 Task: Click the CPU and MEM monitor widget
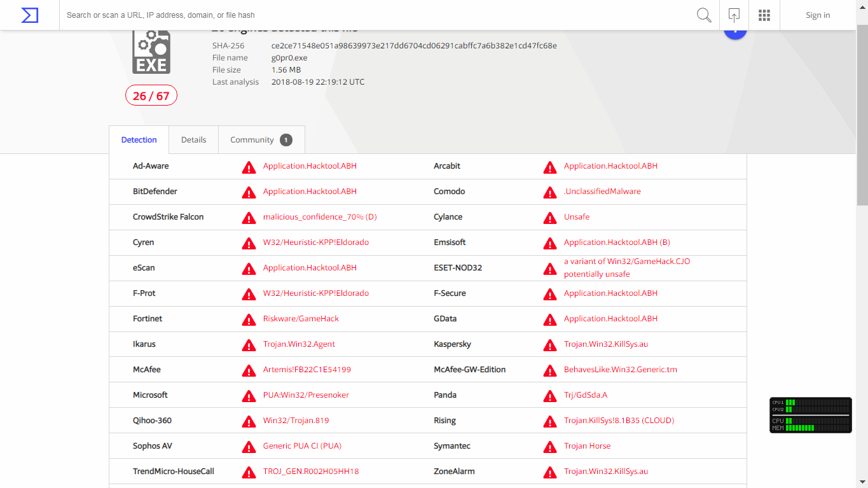(810, 415)
